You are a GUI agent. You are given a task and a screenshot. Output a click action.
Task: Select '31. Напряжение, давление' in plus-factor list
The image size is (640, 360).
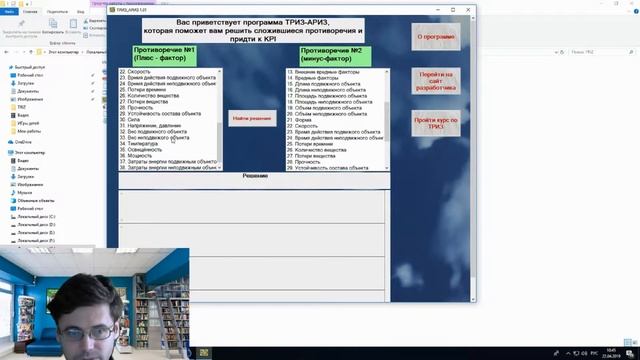150,126
